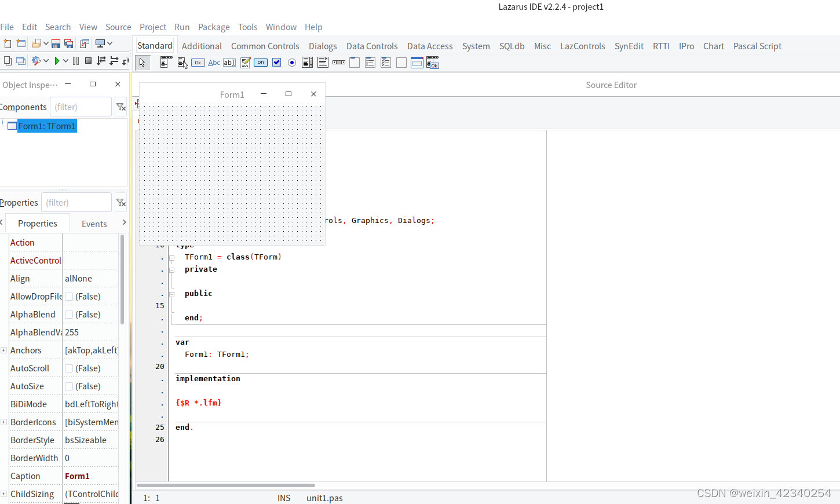Click the source editor horizontal scrollbar
Viewport: 840px width, 504px height.
[226, 485]
